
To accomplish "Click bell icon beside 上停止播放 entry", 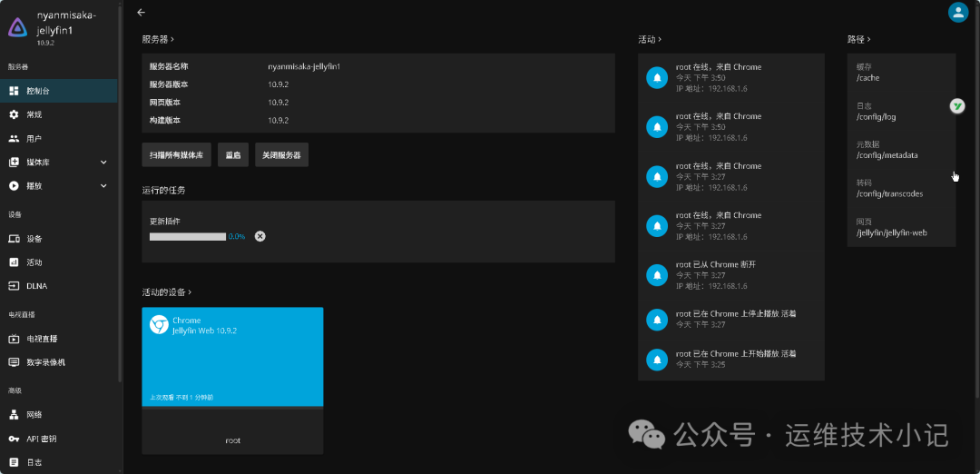I will pyautogui.click(x=657, y=320).
